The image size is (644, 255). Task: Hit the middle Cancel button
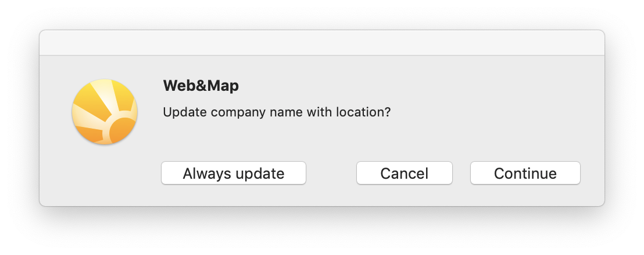[x=404, y=173]
